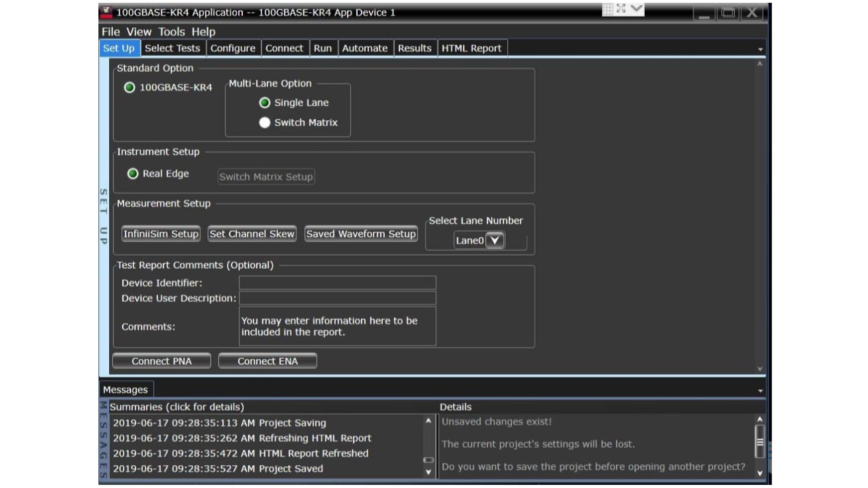
Task: Go to the Configure tab
Action: click(233, 48)
